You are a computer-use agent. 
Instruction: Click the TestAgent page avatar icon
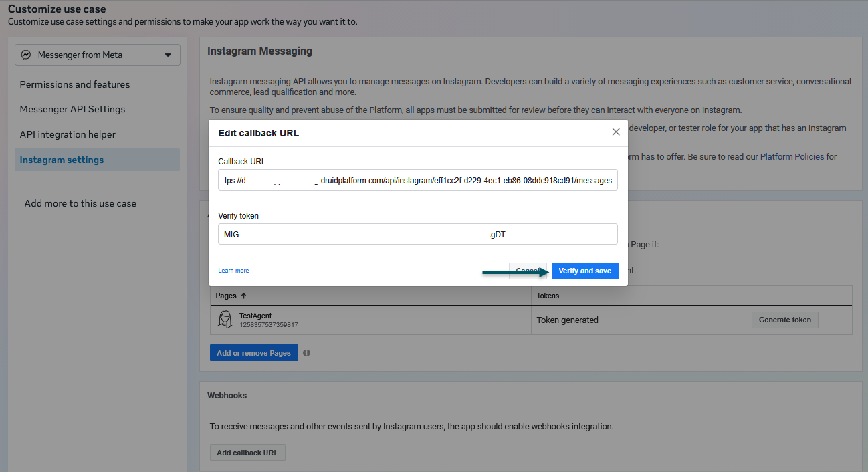click(x=225, y=320)
